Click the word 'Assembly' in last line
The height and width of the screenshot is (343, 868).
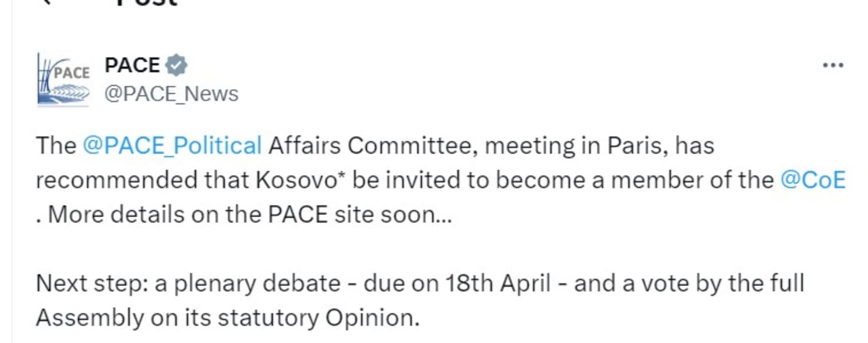pos(90,318)
